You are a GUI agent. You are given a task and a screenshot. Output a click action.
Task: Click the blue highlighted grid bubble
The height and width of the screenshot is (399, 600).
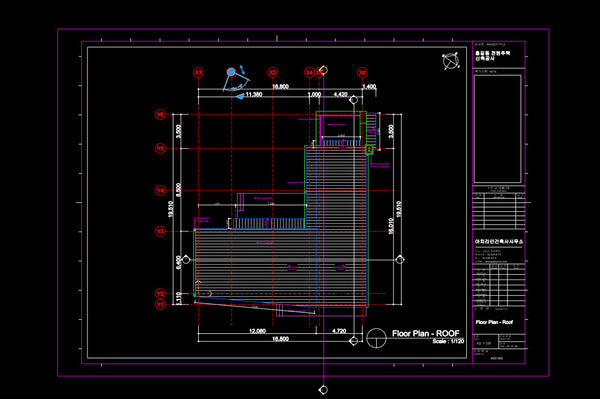point(231,72)
